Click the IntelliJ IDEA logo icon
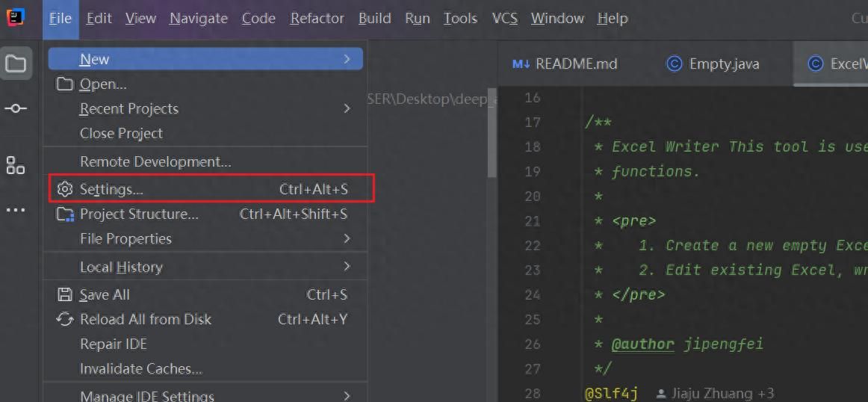This screenshot has height=402, width=868. click(16, 17)
